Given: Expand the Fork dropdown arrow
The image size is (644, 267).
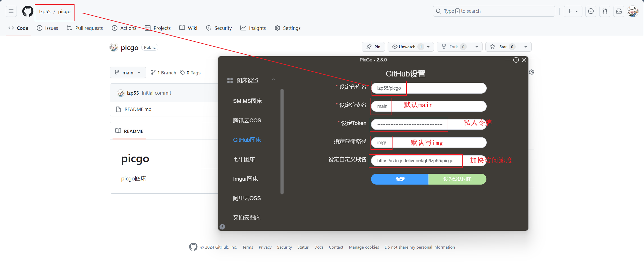Looking at the screenshot, I should tap(477, 47).
